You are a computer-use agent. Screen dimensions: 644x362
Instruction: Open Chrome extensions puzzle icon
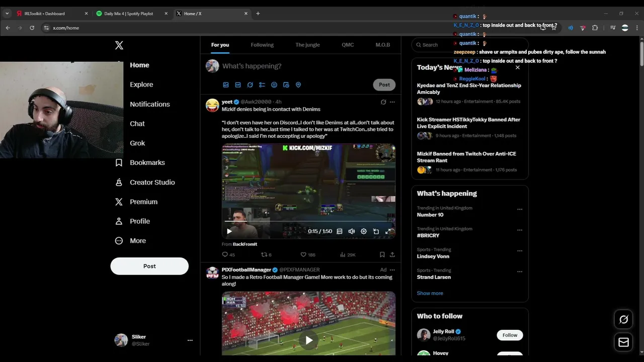pos(595,28)
